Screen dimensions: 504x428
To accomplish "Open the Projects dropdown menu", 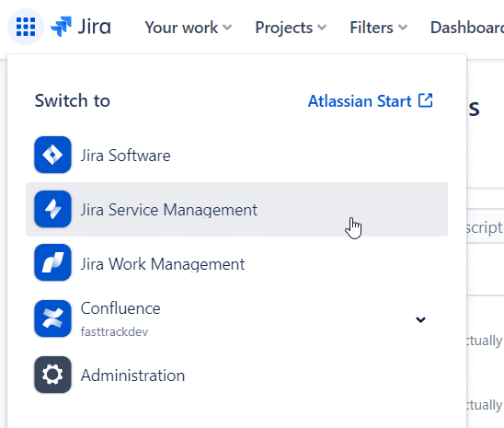I will [x=291, y=28].
